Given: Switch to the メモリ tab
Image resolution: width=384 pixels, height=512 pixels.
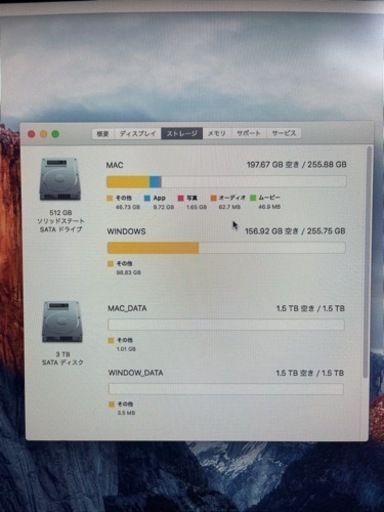Looking at the screenshot, I should click(217, 133).
